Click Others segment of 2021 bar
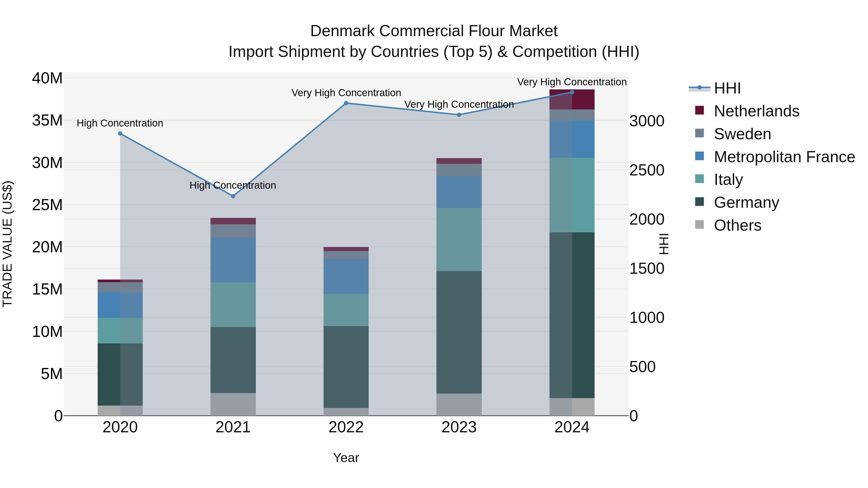This screenshot has width=868, height=488. tap(233, 404)
